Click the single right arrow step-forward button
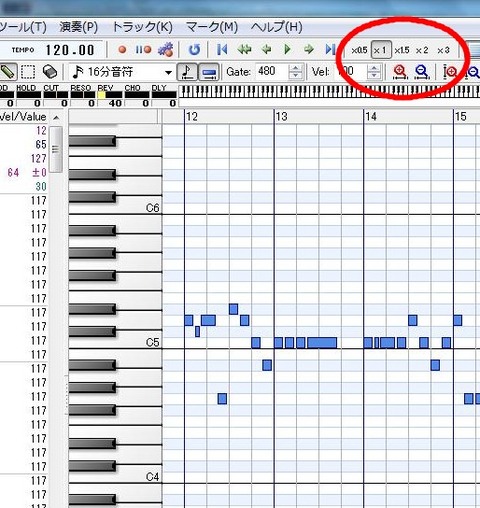 309,50
